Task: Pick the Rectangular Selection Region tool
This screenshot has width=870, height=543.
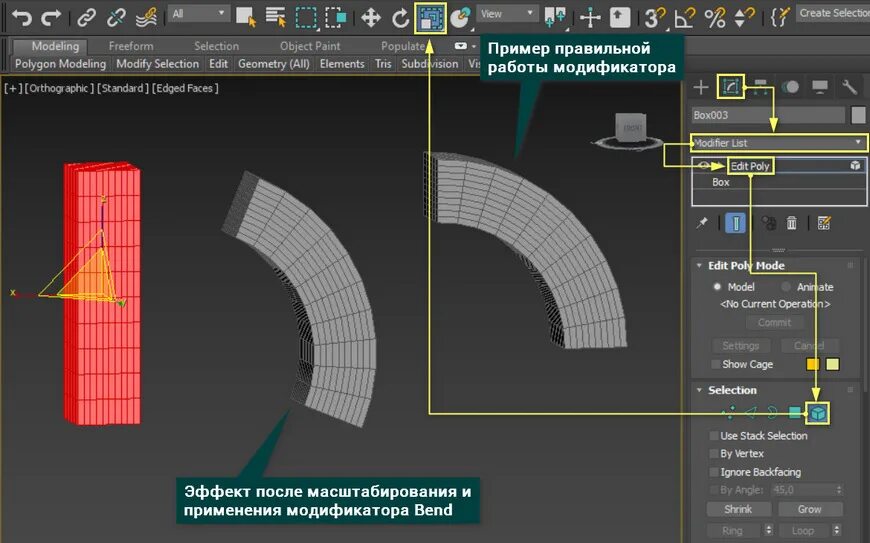Action: click(x=306, y=18)
